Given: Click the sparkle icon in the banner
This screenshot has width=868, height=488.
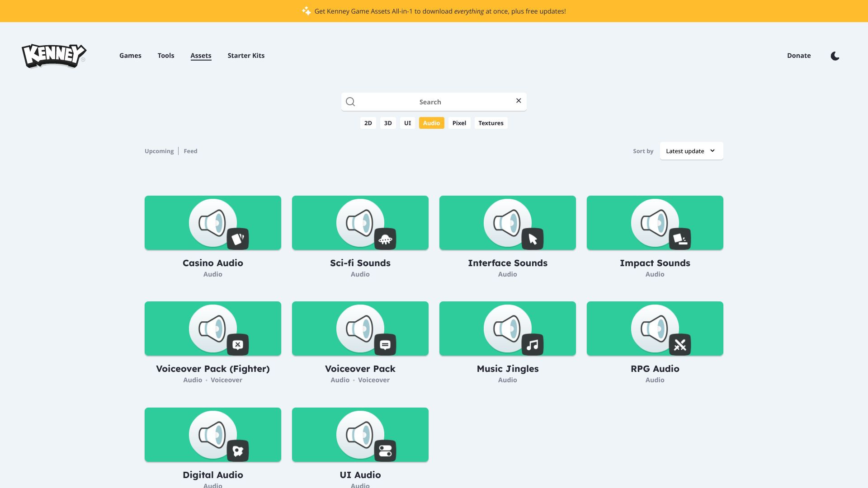Looking at the screenshot, I should [x=306, y=11].
